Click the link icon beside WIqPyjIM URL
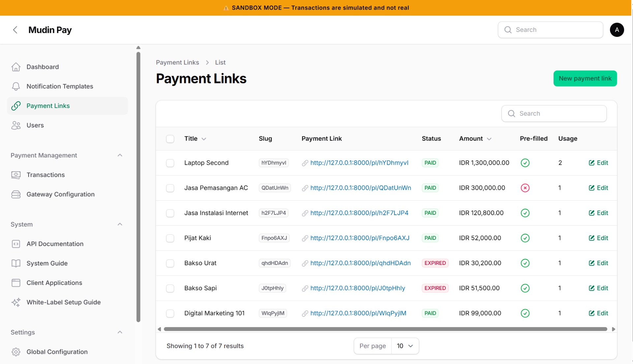Image resolution: width=633 pixels, height=364 pixels. [305, 313]
